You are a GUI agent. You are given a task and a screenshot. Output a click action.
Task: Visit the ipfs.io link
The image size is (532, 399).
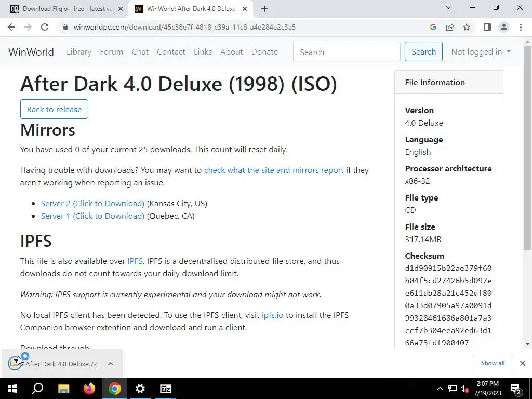point(272,315)
